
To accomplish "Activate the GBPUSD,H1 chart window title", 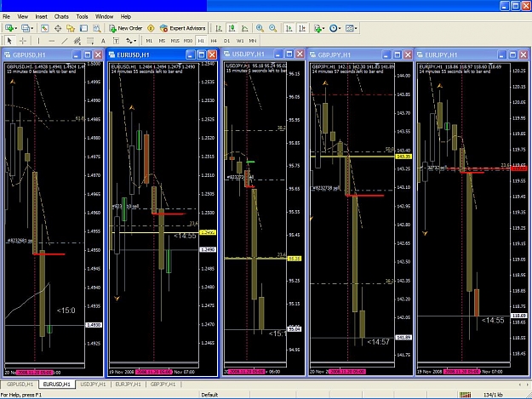I will coord(29,55).
